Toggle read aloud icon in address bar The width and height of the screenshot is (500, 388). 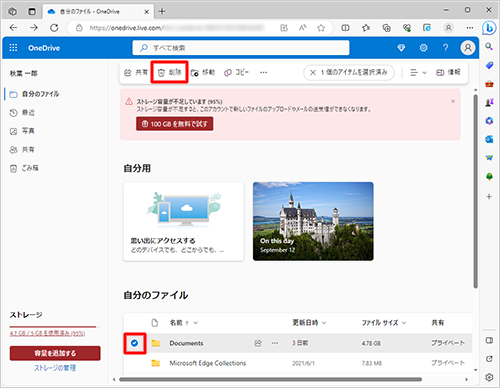(x=302, y=28)
